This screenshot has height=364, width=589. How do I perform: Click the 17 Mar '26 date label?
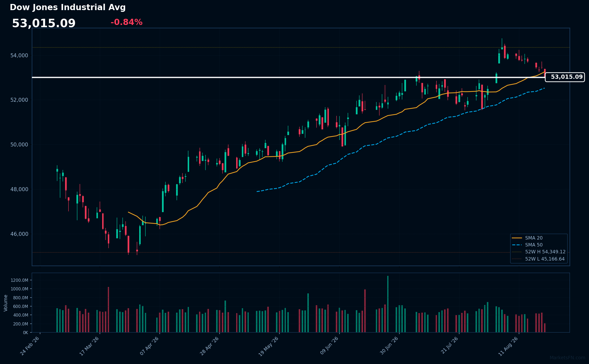[89, 346]
